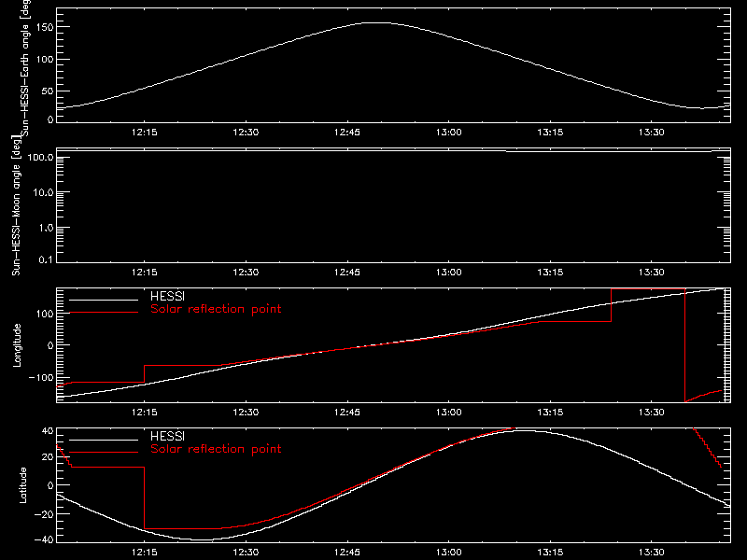Click 13:15 time label under Longitude plot
747x560 pixels.
point(550,412)
